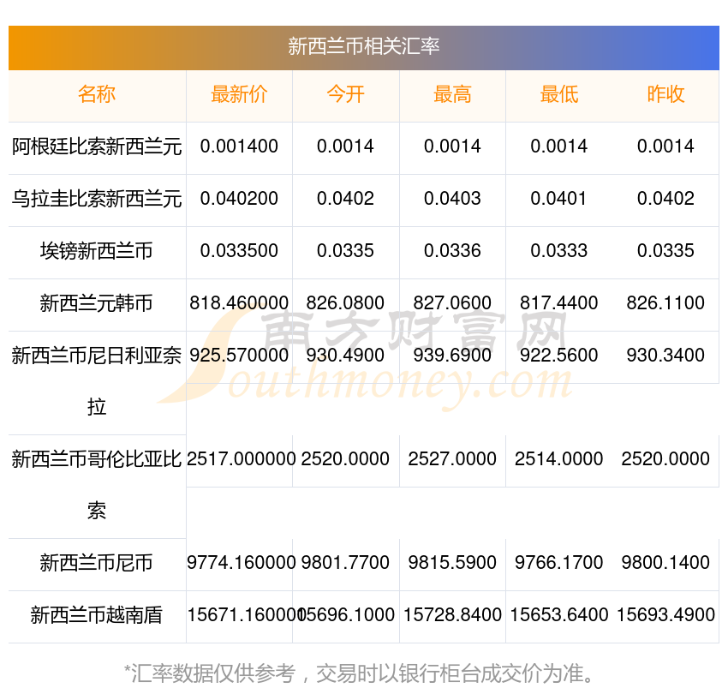This screenshot has height=700, width=728.
Task: Click the 9774.160000 latest price cell
Action: click(x=241, y=563)
